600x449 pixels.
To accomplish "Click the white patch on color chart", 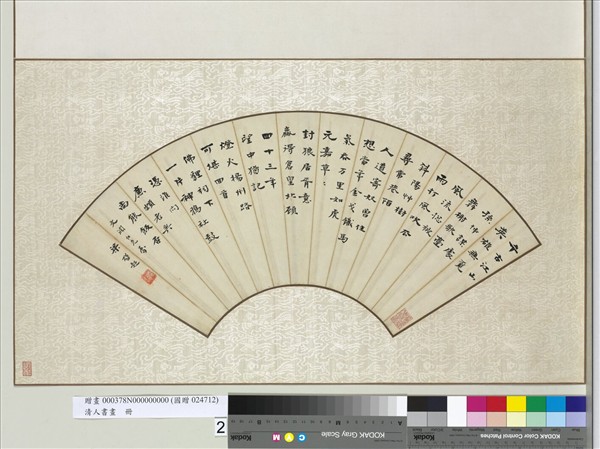I will 457,404.
